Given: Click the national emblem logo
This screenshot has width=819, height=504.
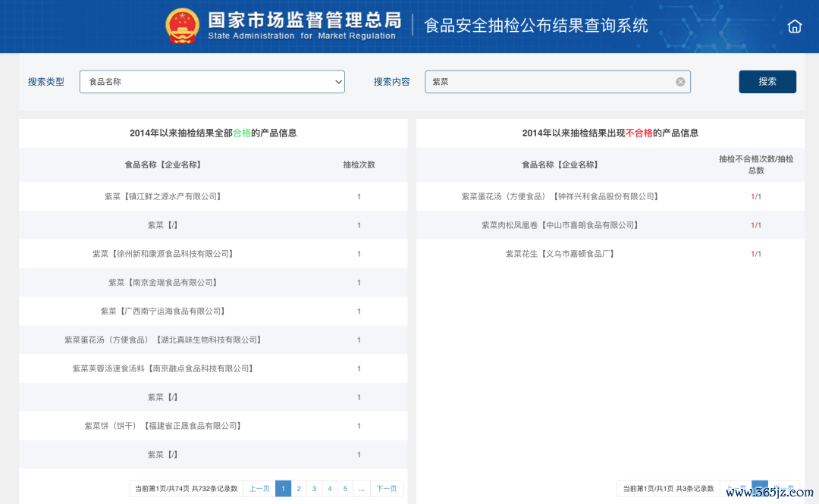Looking at the screenshot, I should point(182,26).
